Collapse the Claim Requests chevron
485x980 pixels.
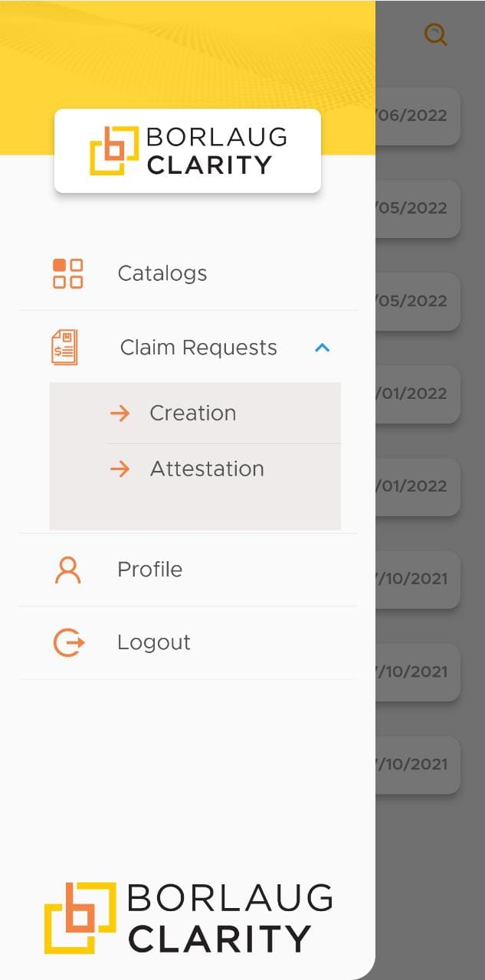coord(323,348)
